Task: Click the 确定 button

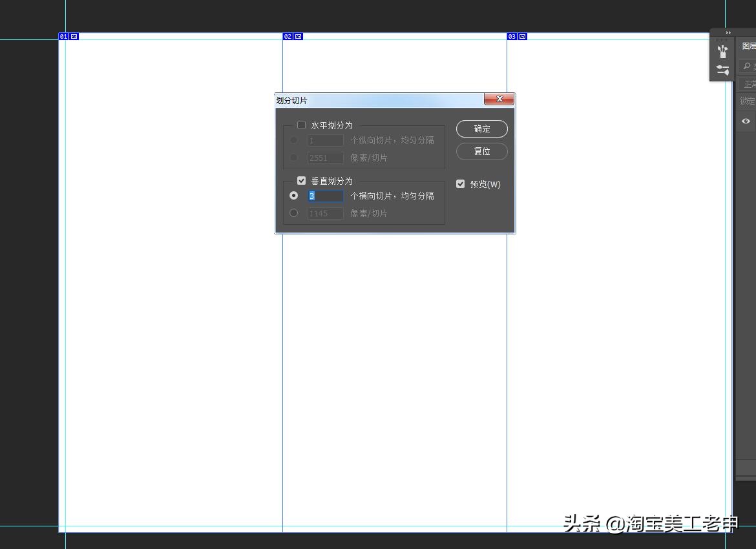Action: pyautogui.click(x=481, y=129)
